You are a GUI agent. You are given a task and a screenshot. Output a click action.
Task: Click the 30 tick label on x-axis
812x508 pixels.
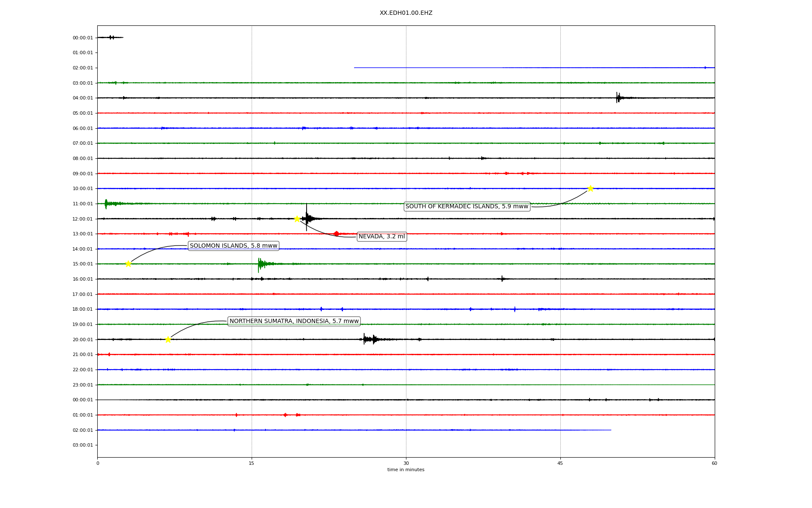(x=406, y=463)
